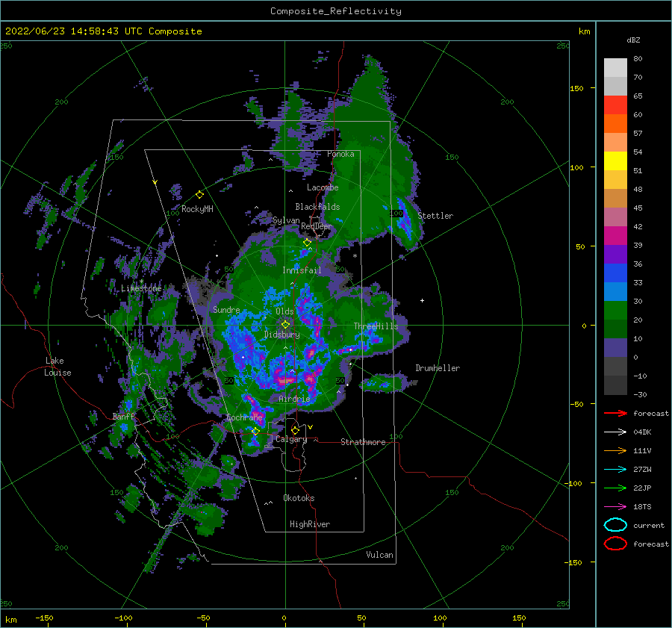The height and width of the screenshot is (628, 672).
Task: Click the red forecast ellipse symbol
Action: (x=615, y=544)
